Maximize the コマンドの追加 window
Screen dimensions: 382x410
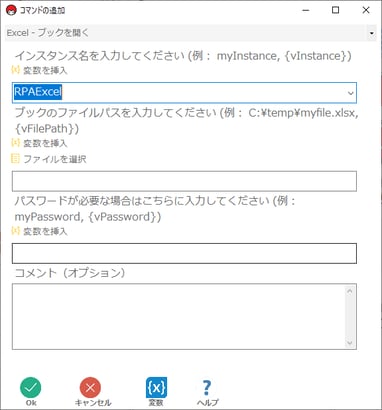point(336,10)
